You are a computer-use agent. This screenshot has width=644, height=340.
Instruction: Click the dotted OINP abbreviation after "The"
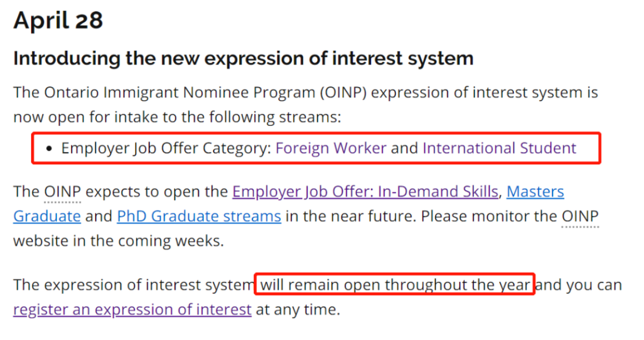pos(62,192)
